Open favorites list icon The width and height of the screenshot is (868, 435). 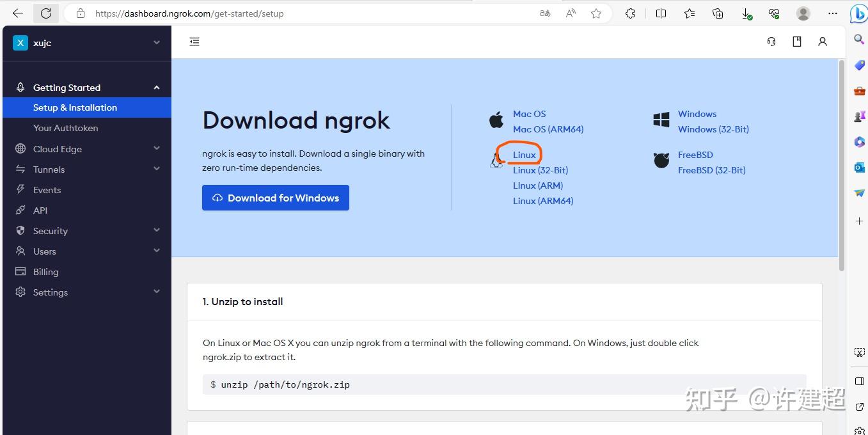[690, 13]
